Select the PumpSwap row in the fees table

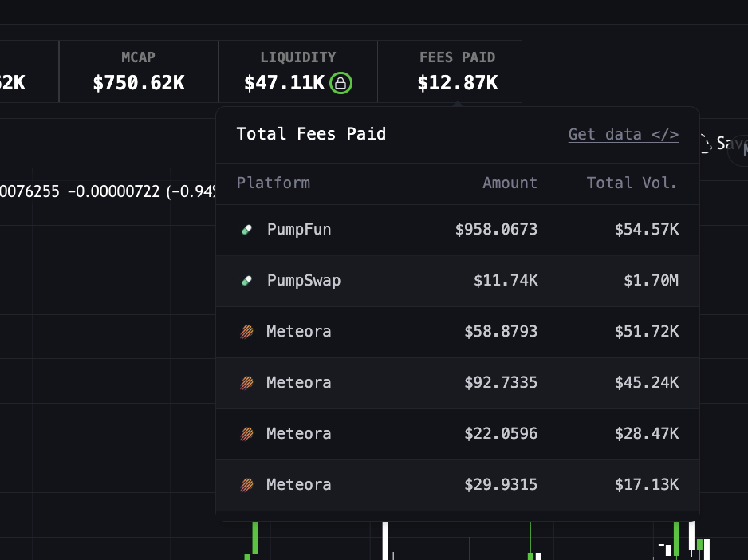point(457,280)
